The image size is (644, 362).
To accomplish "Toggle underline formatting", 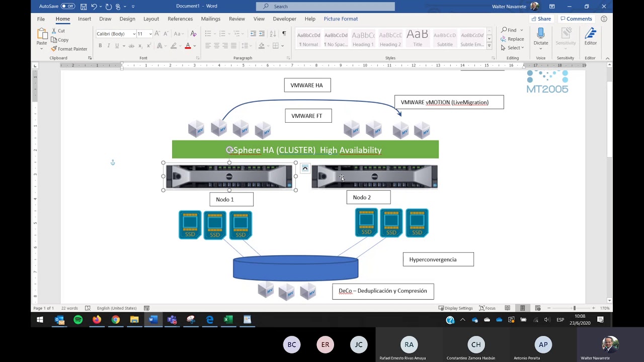I will pos(117,46).
